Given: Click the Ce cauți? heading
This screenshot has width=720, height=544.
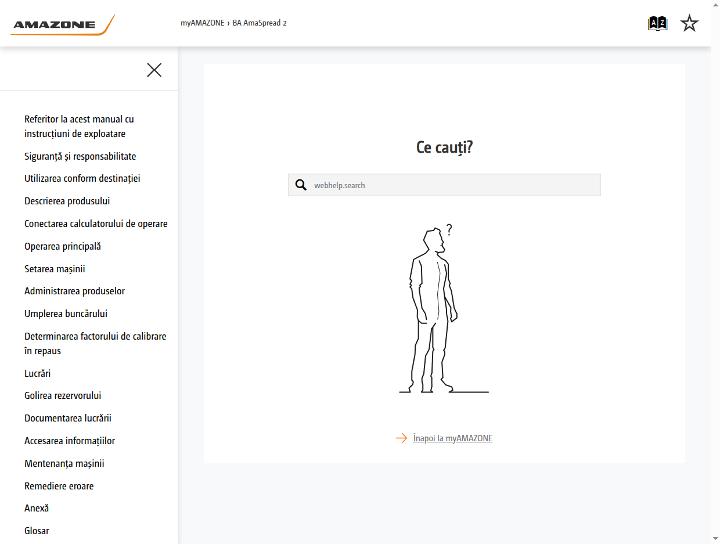Looking at the screenshot, I should tap(444, 147).
